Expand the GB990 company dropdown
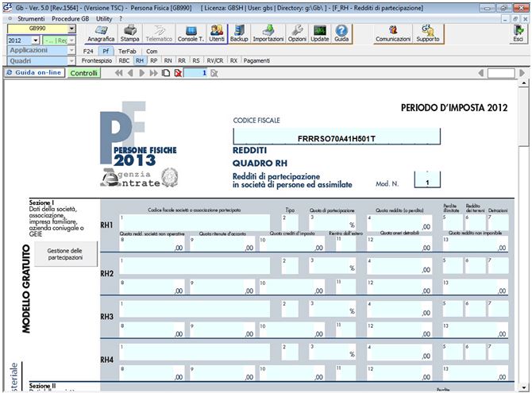This screenshot has height=393, width=532. click(x=71, y=29)
